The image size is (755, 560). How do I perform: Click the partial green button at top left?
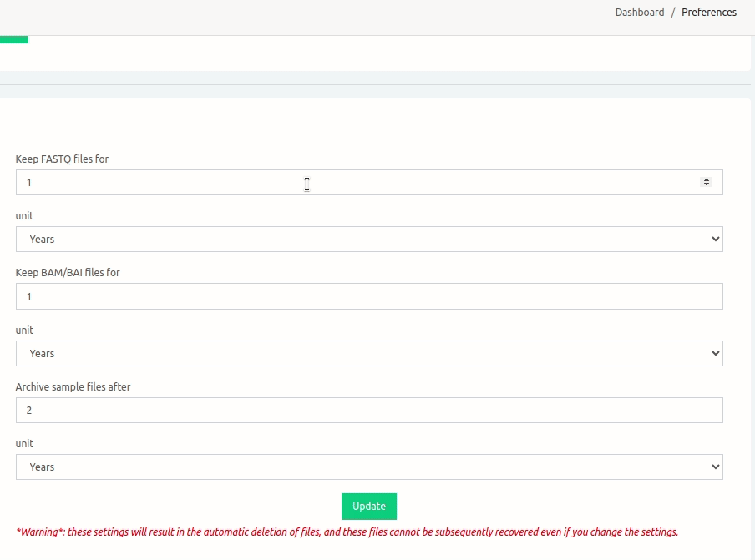[x=14, y=39]
